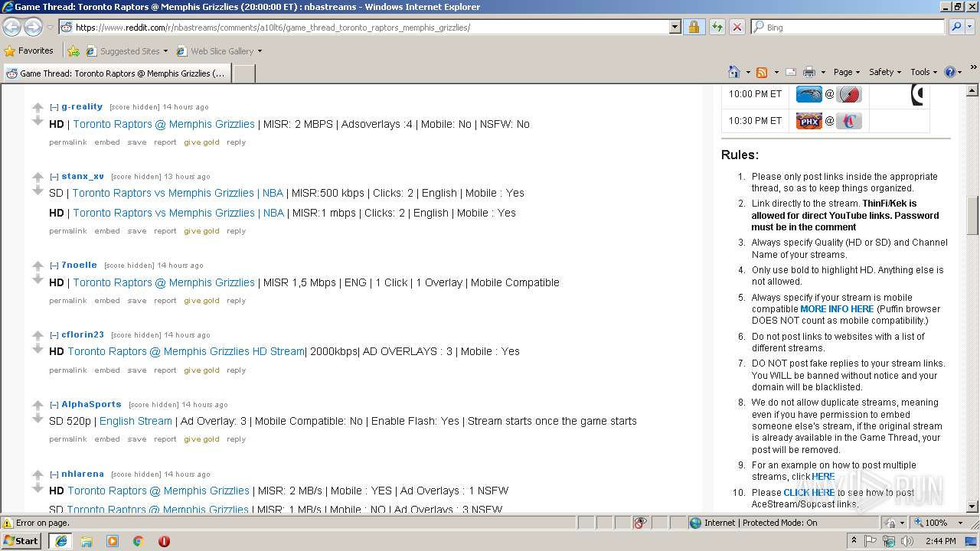The width and height of the screenshot is (980, 551).
Task: Click Favorites label in favorites bar
Action: (36, 51)
